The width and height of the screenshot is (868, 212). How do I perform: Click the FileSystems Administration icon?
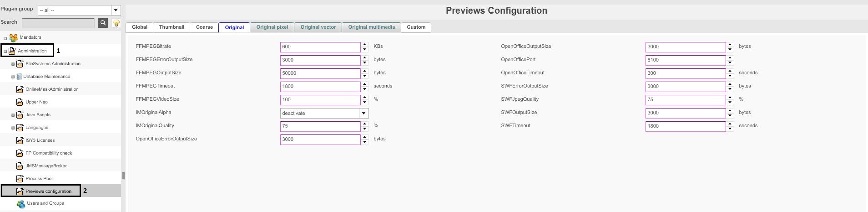click(x=20, y=64)
